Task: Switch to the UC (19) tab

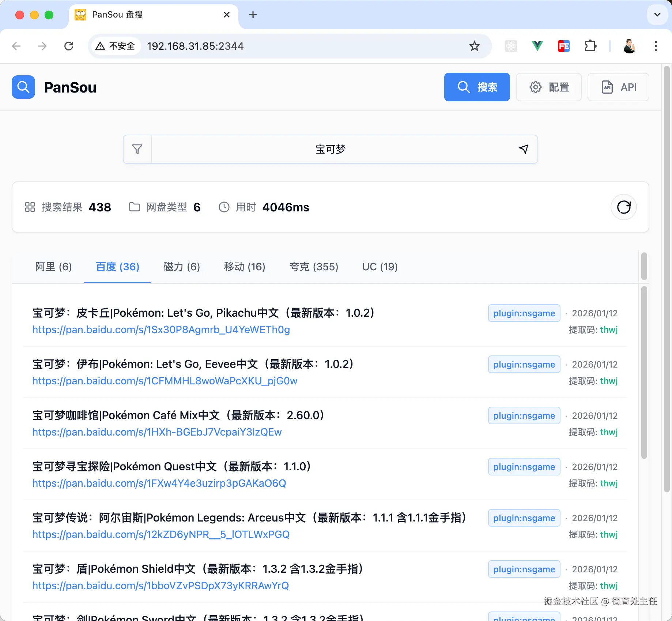Action: (x=380, y=267)
